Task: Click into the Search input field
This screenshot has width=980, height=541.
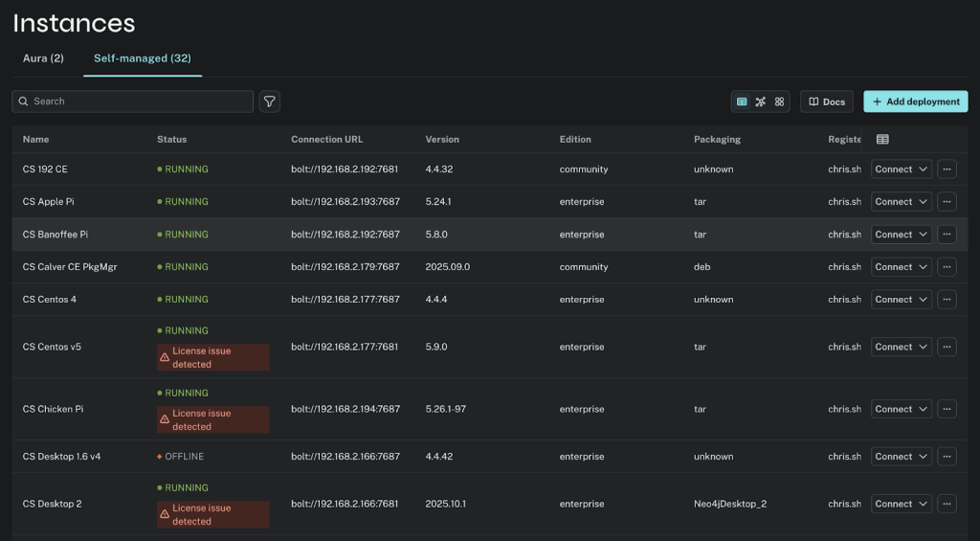Action: pyautogui.click(x=132, y=101)
